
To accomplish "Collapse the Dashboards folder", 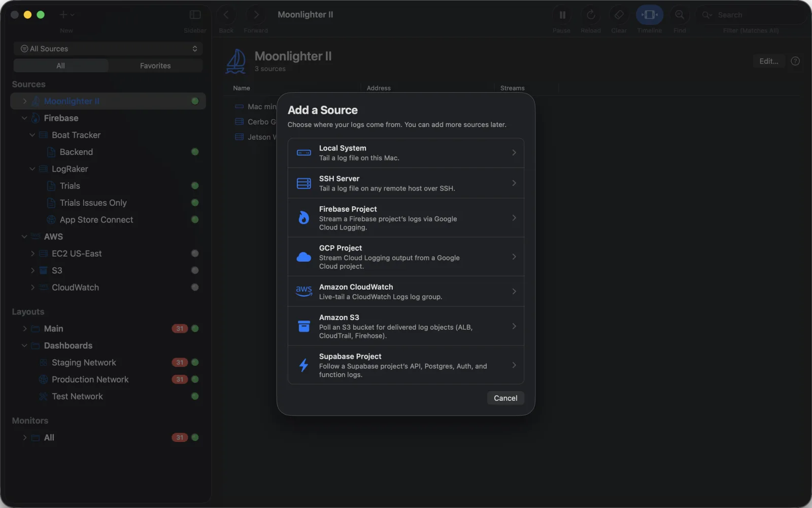I will pyautogui.click(x=24, y=345).
